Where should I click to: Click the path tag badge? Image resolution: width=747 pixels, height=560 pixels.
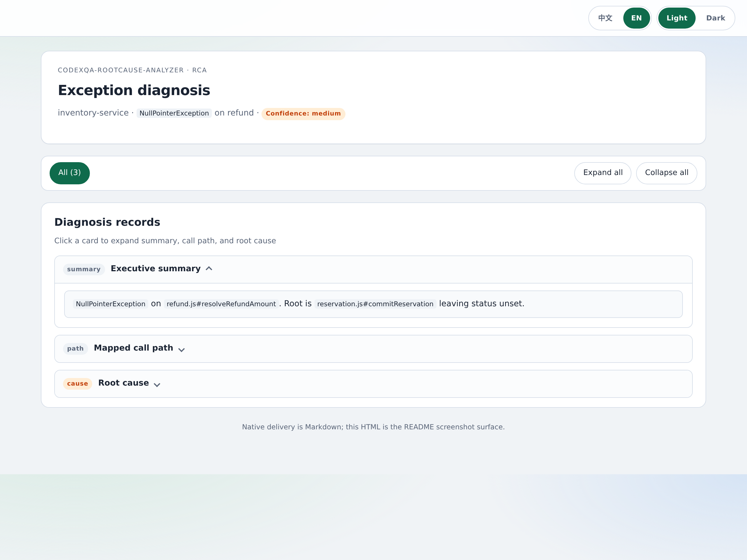click(75, 348)
